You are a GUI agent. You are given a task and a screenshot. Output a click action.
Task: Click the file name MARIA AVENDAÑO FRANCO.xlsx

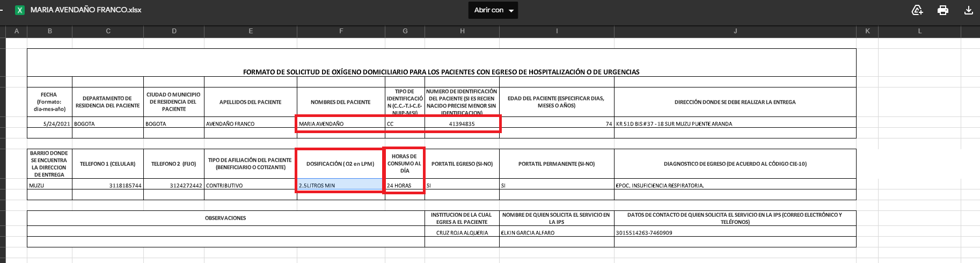click(86, 10)
